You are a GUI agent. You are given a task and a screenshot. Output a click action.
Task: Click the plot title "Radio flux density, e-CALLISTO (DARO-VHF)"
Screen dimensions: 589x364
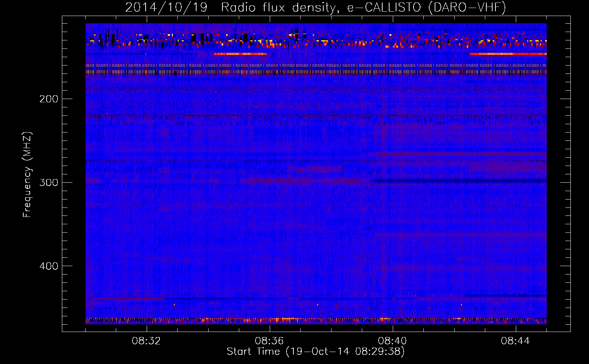(x=363, y=8)
